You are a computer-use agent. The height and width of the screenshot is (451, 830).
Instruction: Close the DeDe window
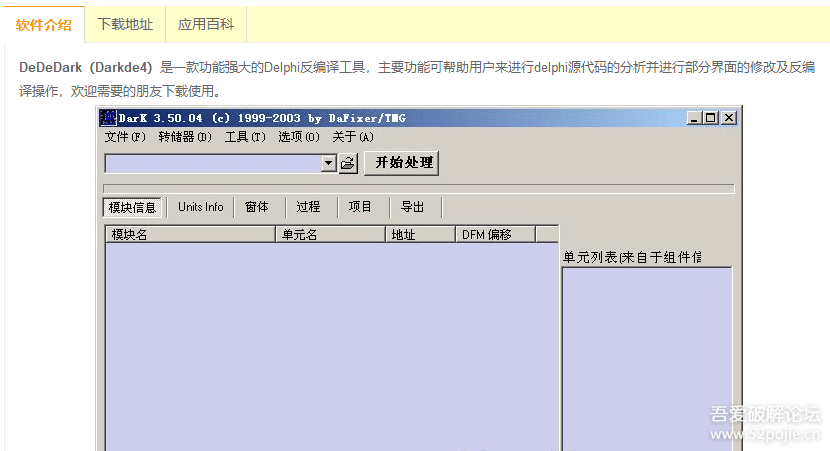[729, 118]
